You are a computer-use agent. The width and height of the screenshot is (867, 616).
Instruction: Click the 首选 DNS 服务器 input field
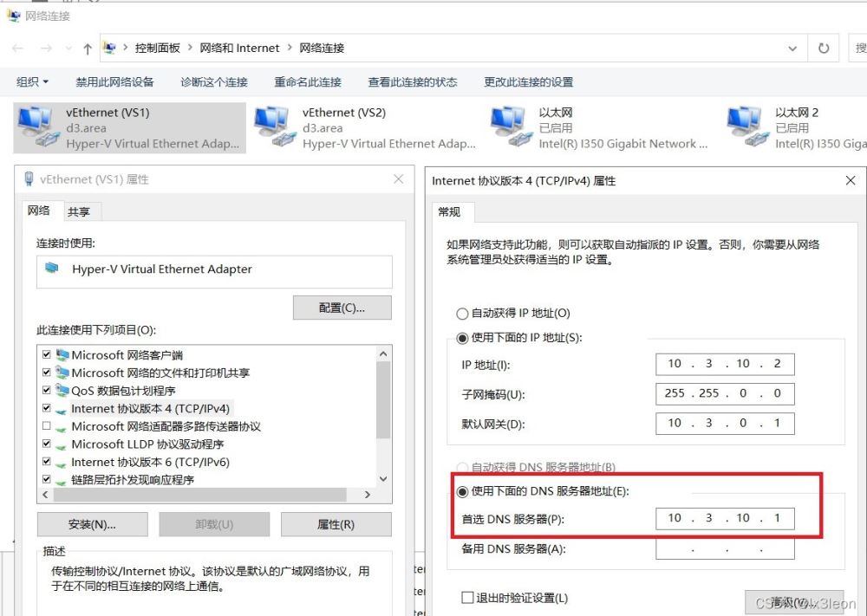point(725,519)
